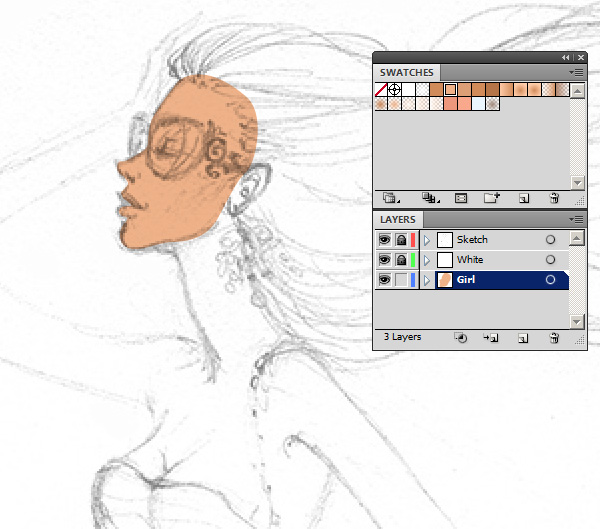
Task: Click the Layers panel scroll up arrow
Action: (x=576, y=238)
